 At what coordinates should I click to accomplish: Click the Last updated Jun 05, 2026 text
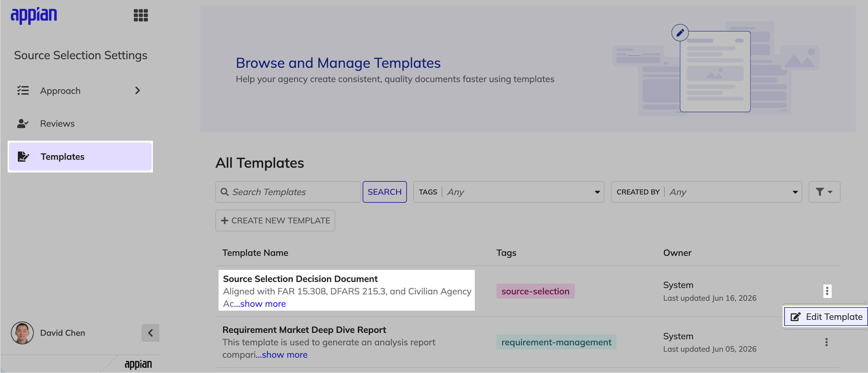[x=710, y=349]
